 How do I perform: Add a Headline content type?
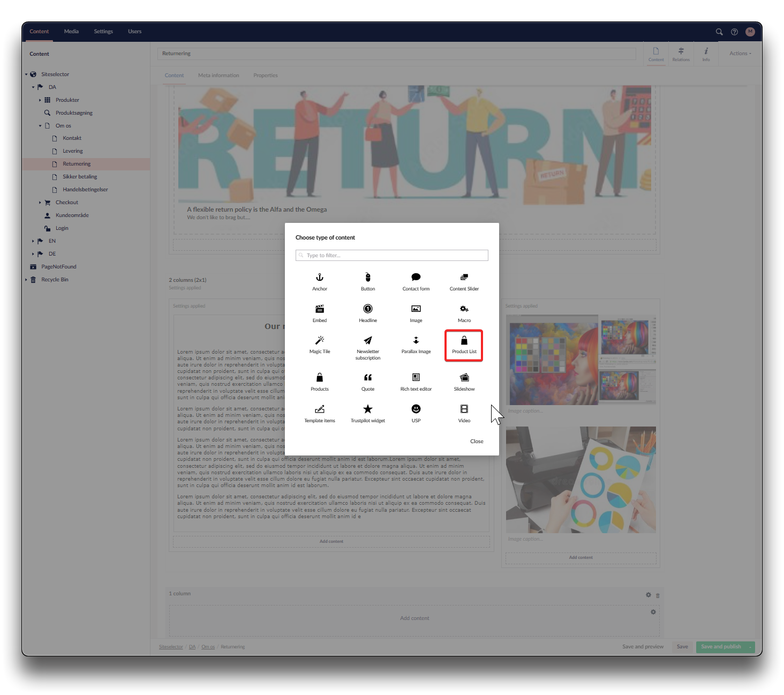click(368, 313)
